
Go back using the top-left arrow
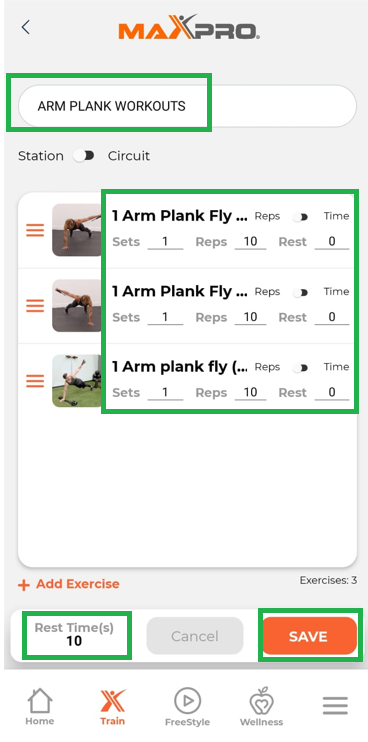(x=26, y=27)
